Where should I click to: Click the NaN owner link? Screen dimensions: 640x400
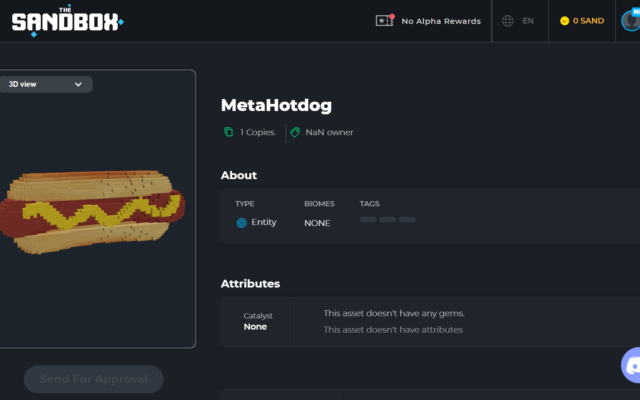click(x=329, y=132)
